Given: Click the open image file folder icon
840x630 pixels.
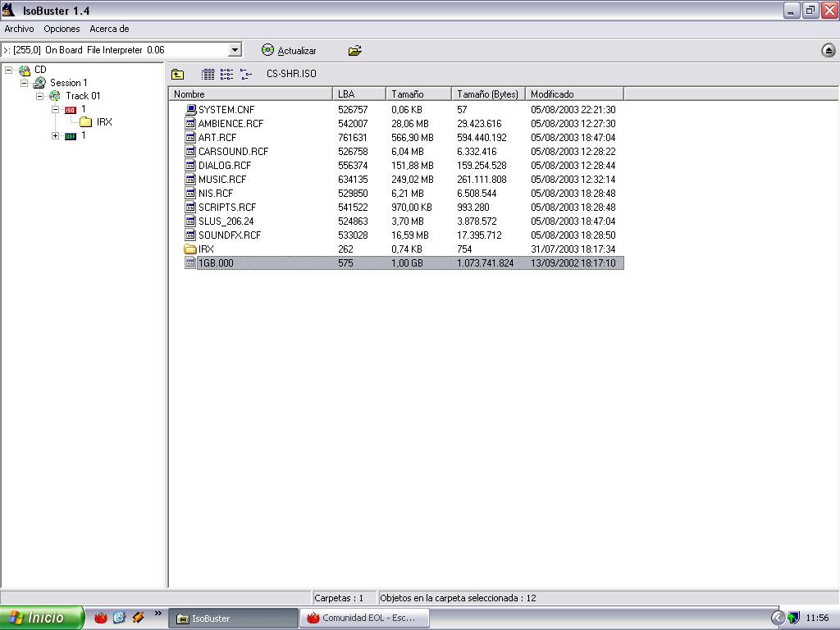Looking at the screenshot, I should point(354,51).
